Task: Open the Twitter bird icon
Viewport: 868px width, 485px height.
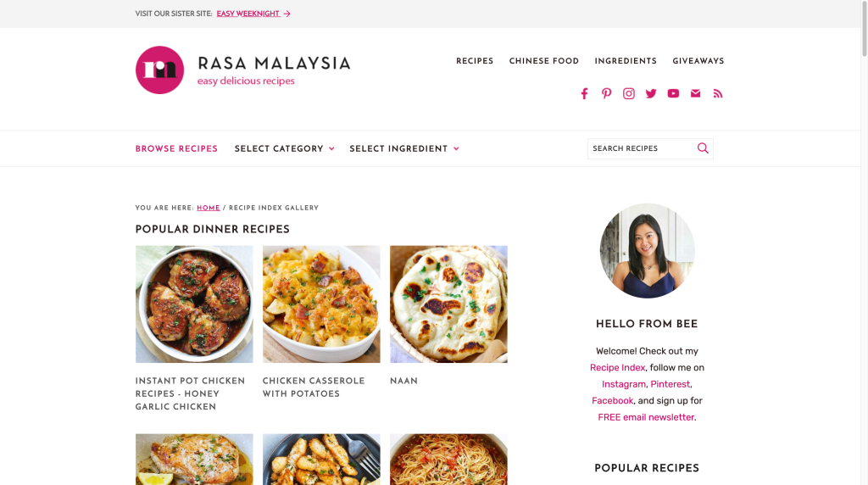Action: click(651, 93)
